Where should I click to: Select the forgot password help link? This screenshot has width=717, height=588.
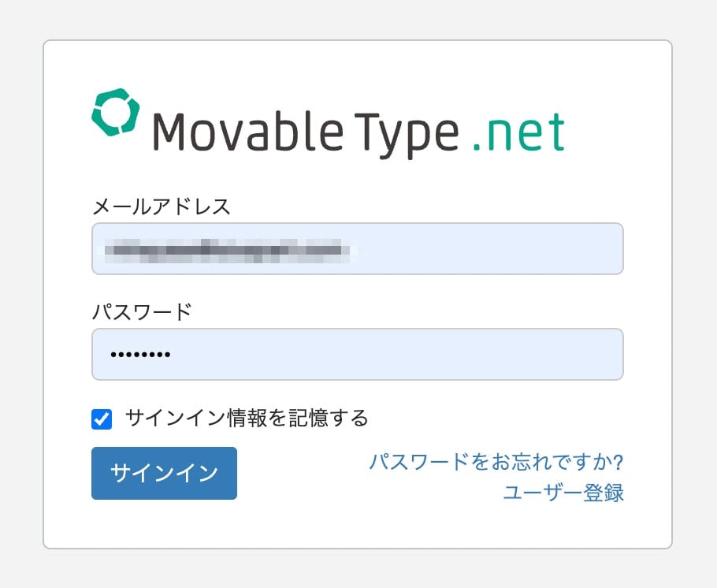click(x=496, y=461)
